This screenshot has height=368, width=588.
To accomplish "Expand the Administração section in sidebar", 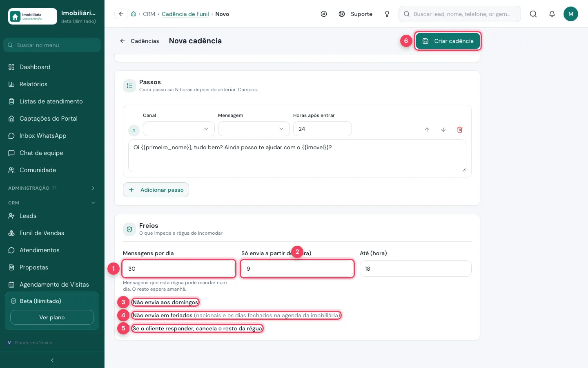I will click(x=52, y=188).
